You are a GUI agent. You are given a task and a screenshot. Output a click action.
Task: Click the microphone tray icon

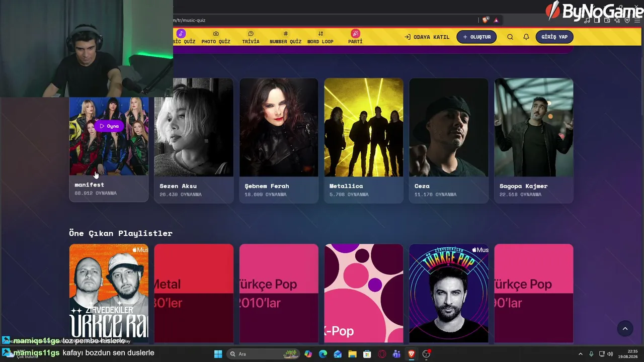point(591,354)
